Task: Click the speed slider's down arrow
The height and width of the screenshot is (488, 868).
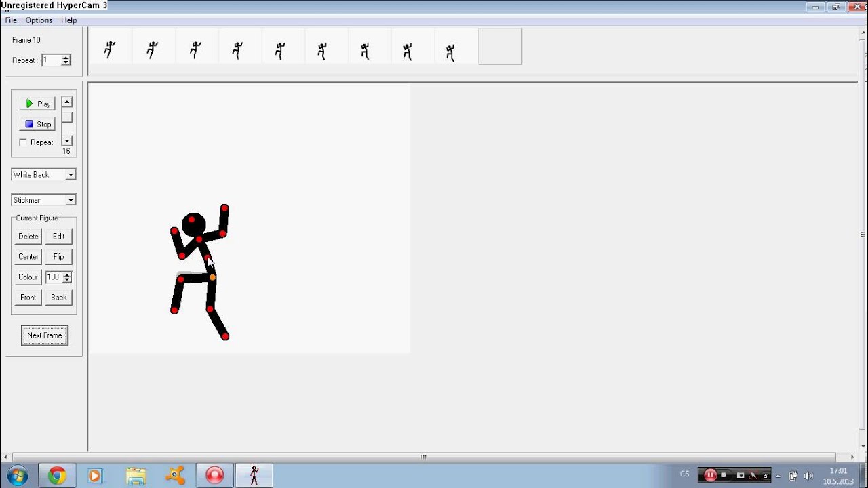Action: click(66, 141)
